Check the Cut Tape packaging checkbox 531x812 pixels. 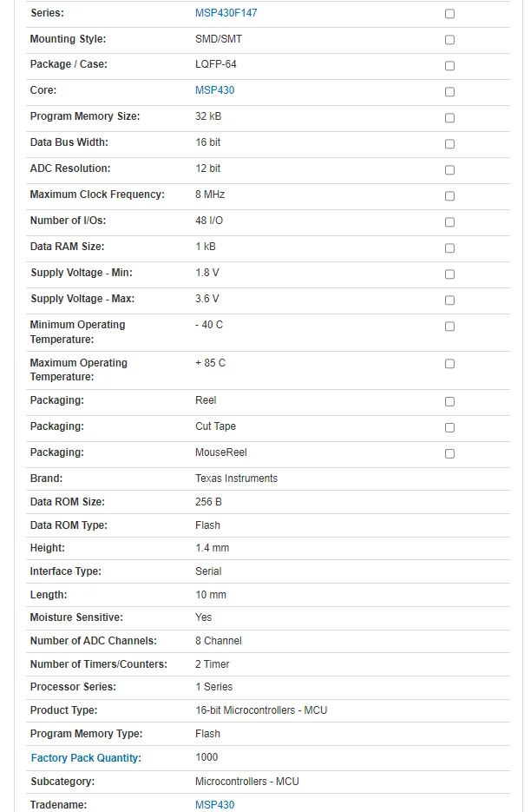tap(449, 428)
